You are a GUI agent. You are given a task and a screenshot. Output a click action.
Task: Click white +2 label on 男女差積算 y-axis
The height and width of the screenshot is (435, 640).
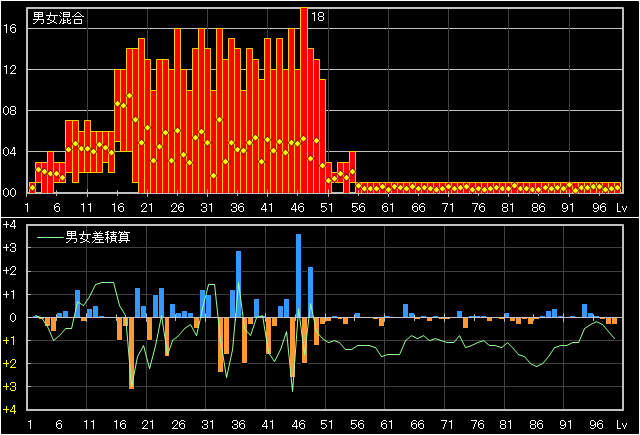click(x=9, y=271)
